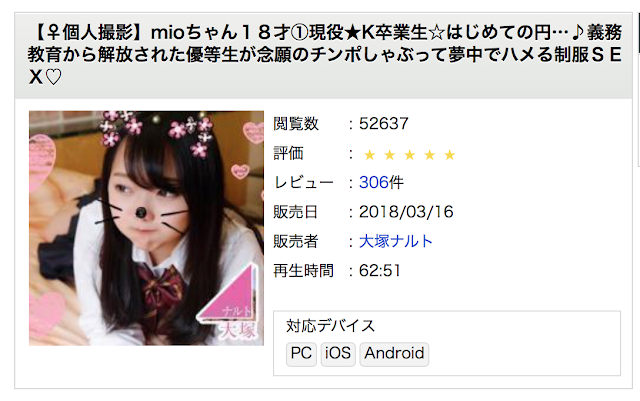The image size is (640, 401).
Task: Select the fifth yellow rating star
Action: click(450, 155)
